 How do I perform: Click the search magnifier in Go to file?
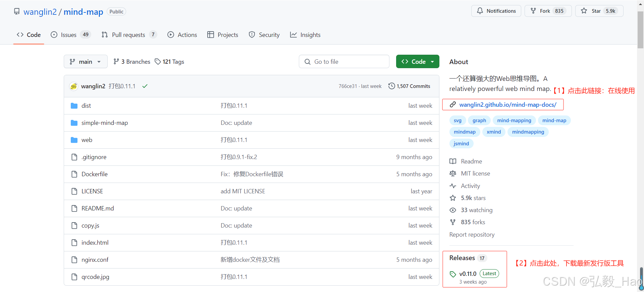(x=307, y=62)
